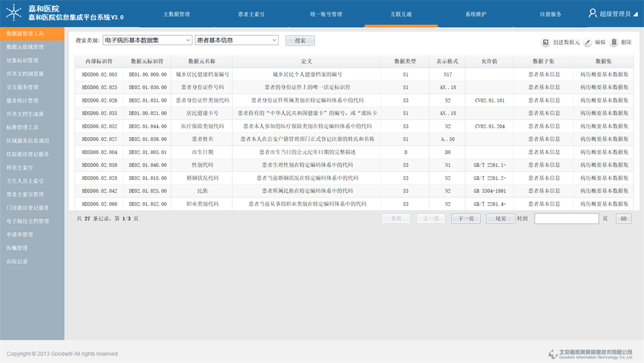Click the 超级管理员 user profile icon

pos(592,13)
